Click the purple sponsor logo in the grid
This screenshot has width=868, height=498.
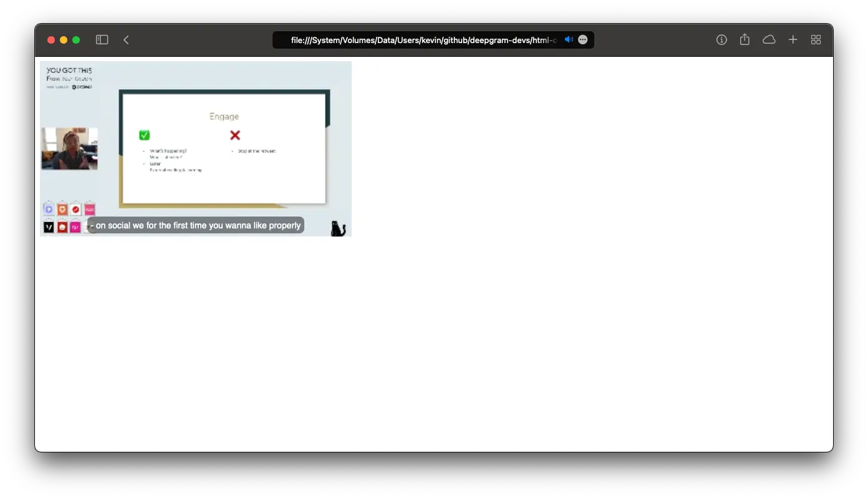pos(49,208)
